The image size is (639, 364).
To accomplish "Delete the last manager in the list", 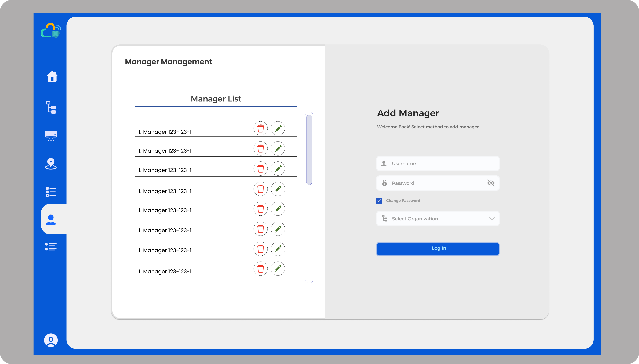I will point(260,269).
